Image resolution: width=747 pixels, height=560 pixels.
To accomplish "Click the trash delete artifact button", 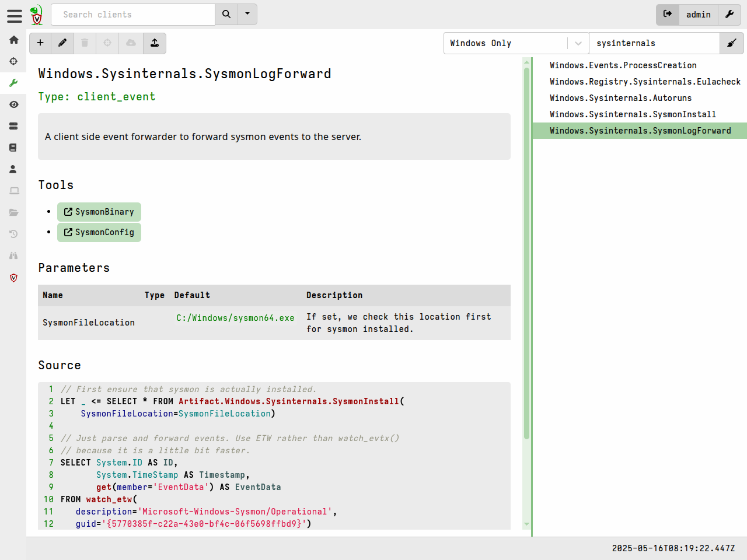I will pyautogui.click(x=85, y=43).
